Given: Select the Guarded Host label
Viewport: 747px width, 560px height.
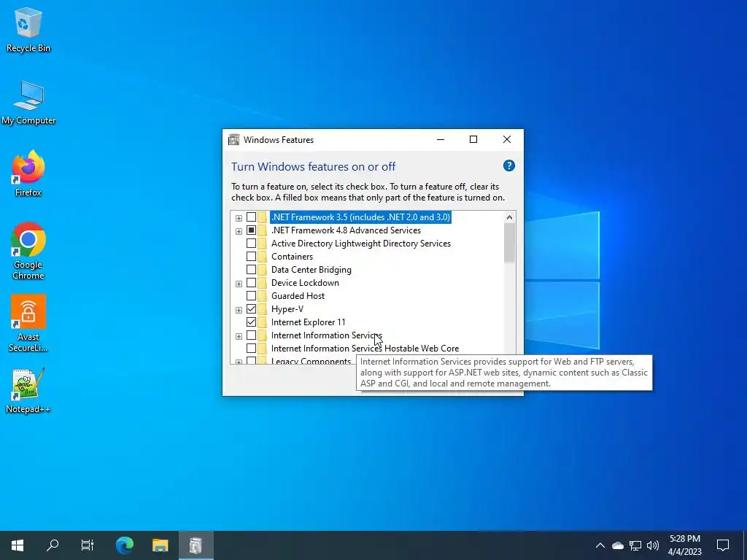Looking at the screenshot, I should (x=298, y=296).
